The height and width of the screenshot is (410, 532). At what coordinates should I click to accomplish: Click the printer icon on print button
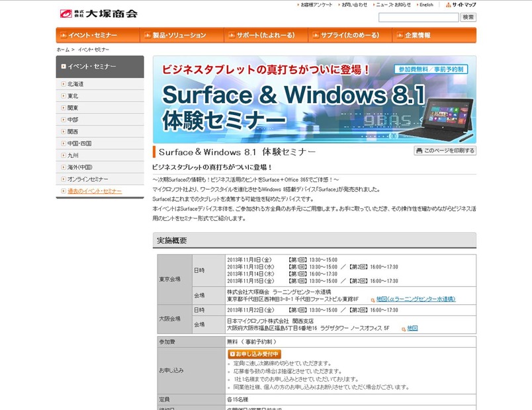[420, 151]
